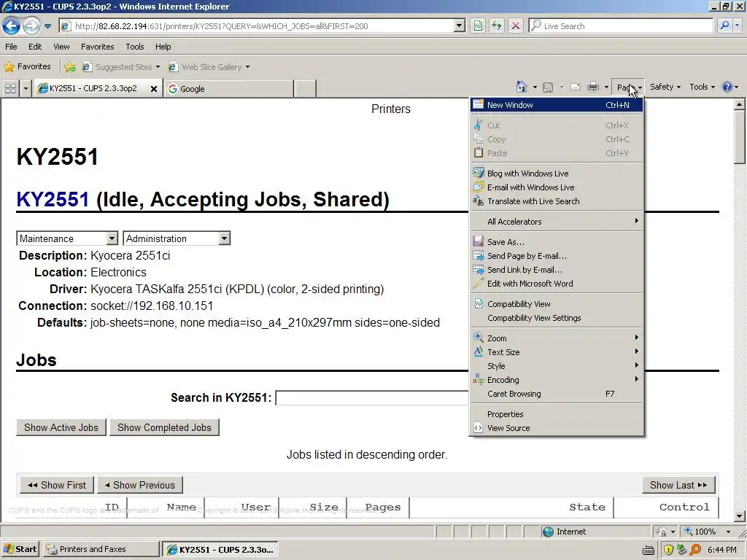The image size is (747, 560).
Task: Click the Show Last button
Action: pyautogui.click(x=678, y=485)
